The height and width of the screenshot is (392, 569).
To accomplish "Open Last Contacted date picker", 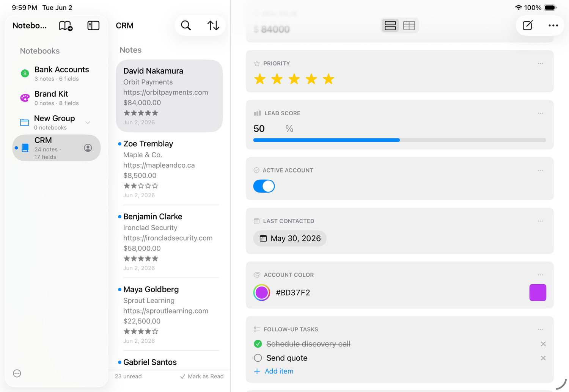I will (290, 238).
